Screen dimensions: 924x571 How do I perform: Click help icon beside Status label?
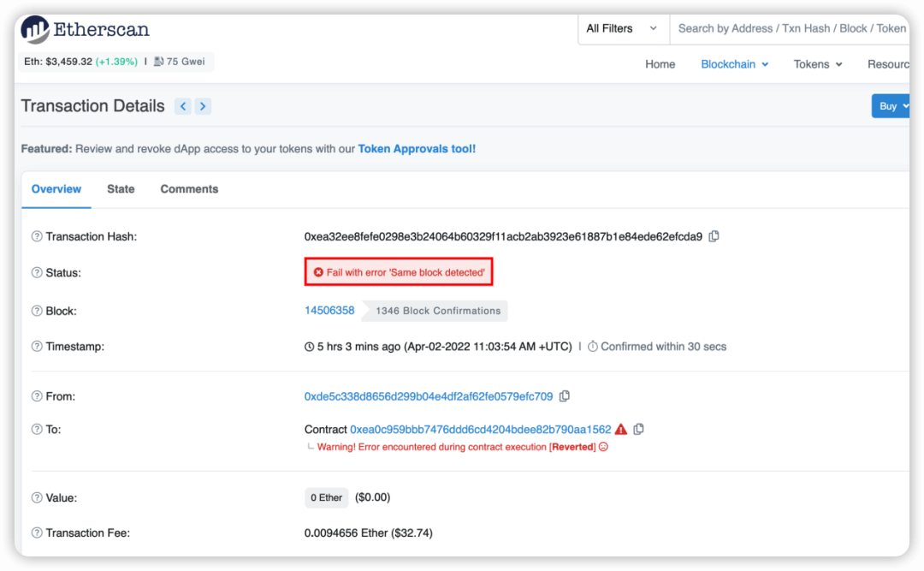[37, 273]
